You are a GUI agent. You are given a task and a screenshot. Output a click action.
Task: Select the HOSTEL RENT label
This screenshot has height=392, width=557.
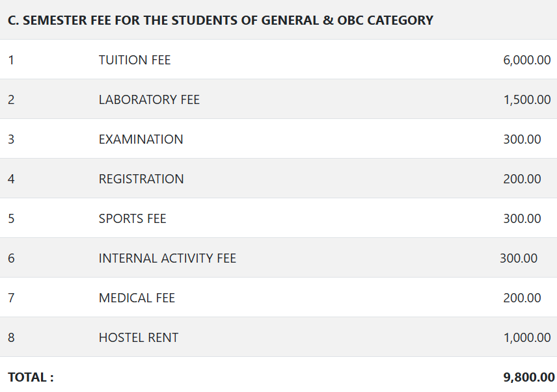139,337
